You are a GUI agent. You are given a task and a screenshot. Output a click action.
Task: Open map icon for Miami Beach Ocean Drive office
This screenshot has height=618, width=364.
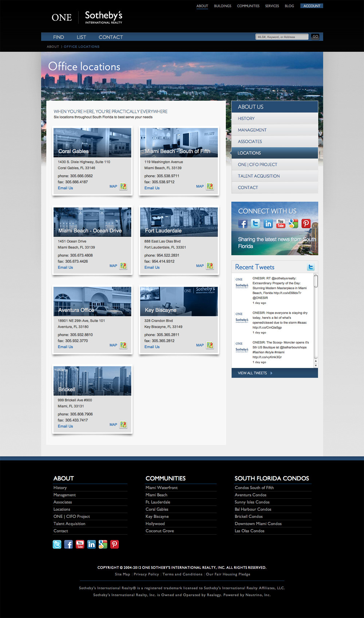(123, 266)
